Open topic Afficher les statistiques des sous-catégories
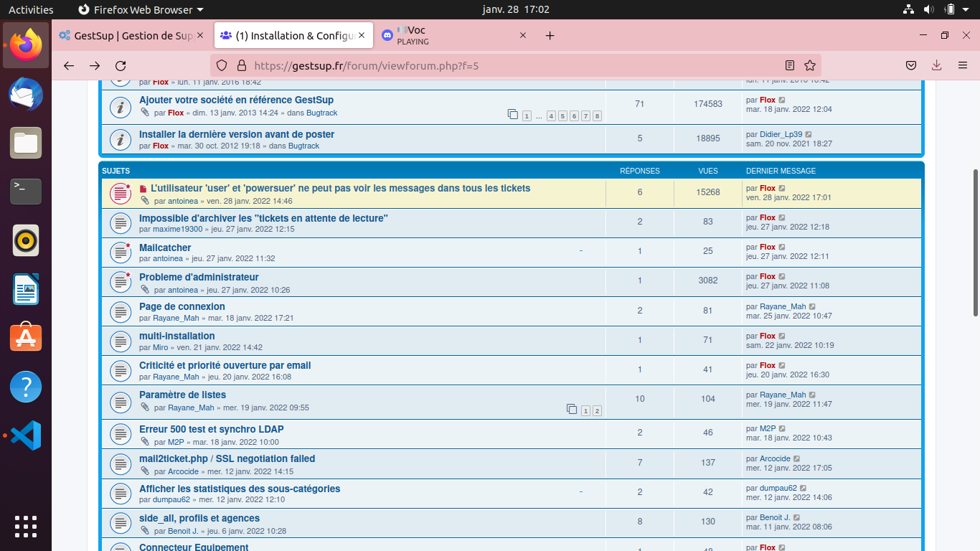This screenshot has width=980, height=551. [x=240, y=489]
